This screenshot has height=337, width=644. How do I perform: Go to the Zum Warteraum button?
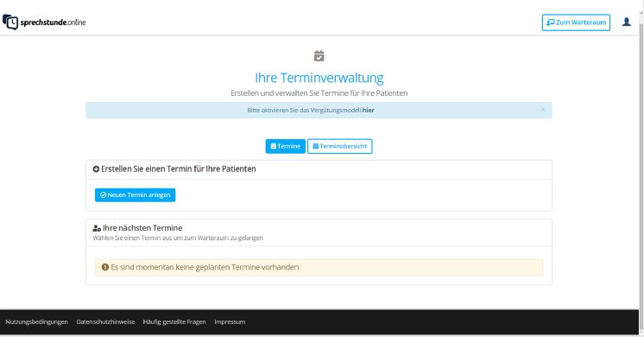coord(576,22)
